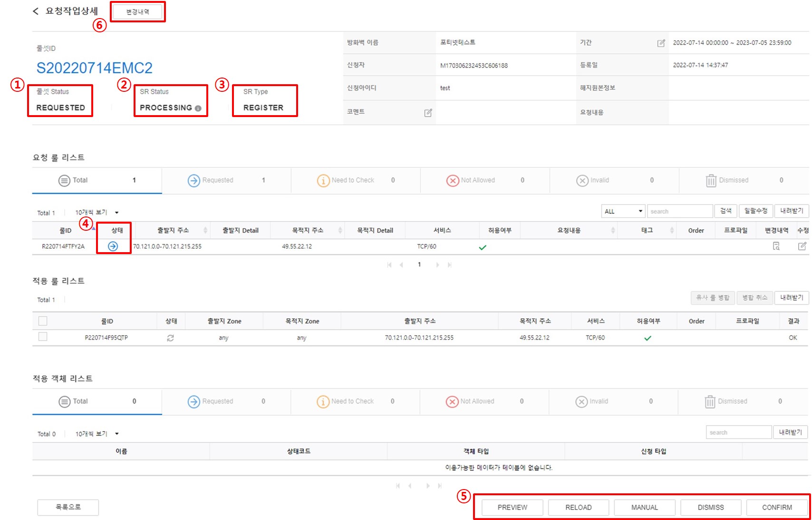Go back using the left chevron icon

[36, 11]
